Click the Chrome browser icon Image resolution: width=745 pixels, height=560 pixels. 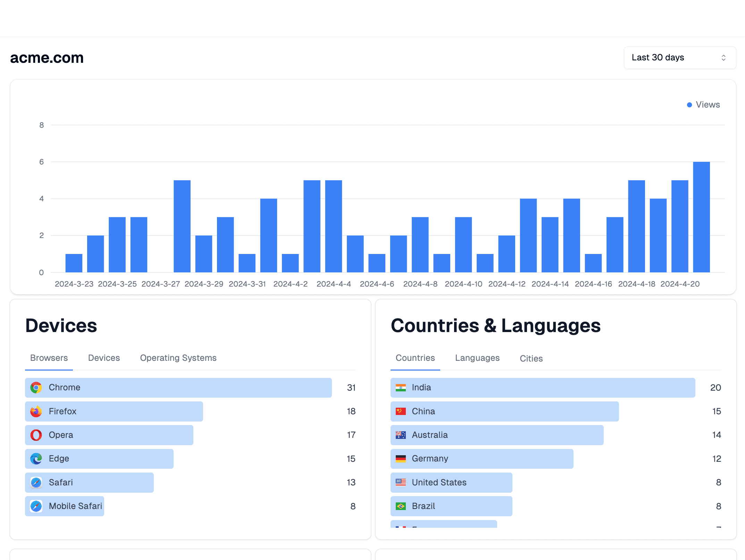tap(36, 388)
